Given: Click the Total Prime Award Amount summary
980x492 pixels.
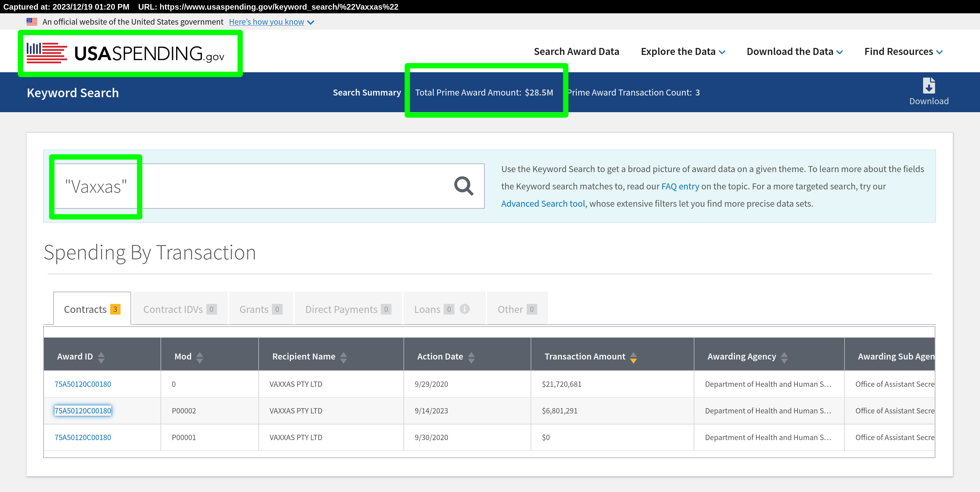Looking at the screenshot, I should tap(484, 93).
